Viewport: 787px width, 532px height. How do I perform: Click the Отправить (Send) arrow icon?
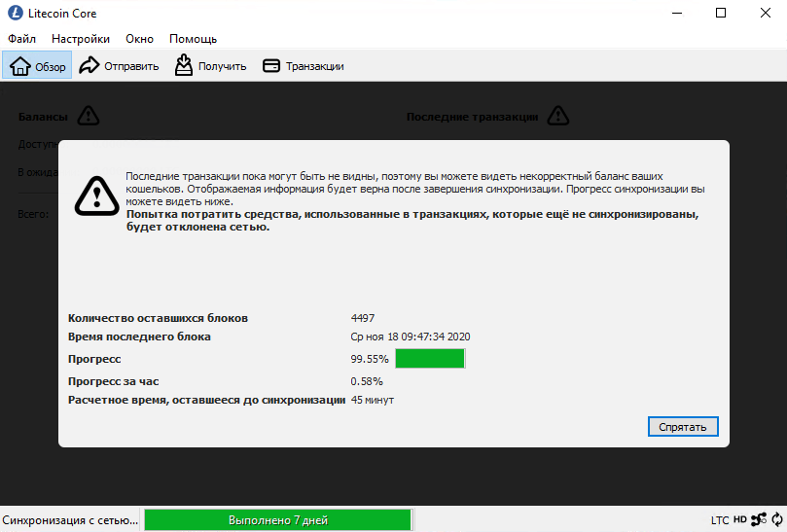pos(89,66)
